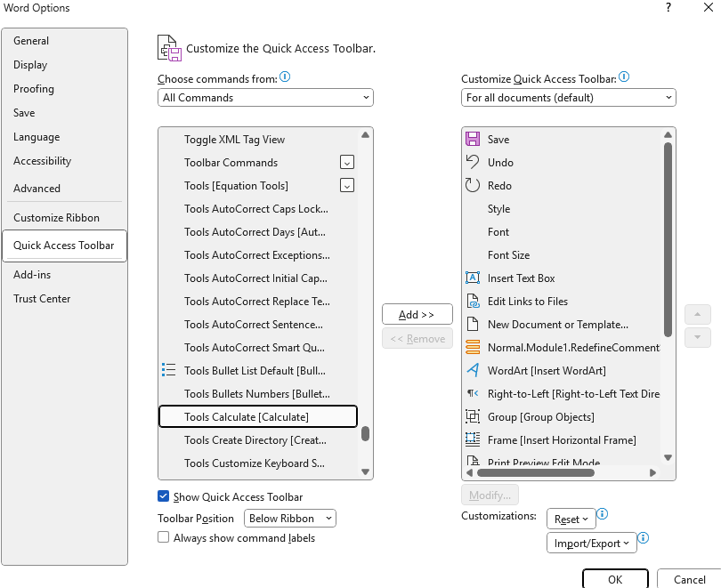Click right arrow of horizontal scrollbar
Screen dimensions: 721x588
pos(652,472)
